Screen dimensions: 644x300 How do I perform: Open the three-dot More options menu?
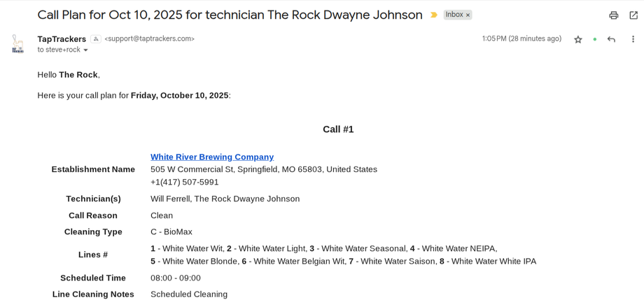633,39
